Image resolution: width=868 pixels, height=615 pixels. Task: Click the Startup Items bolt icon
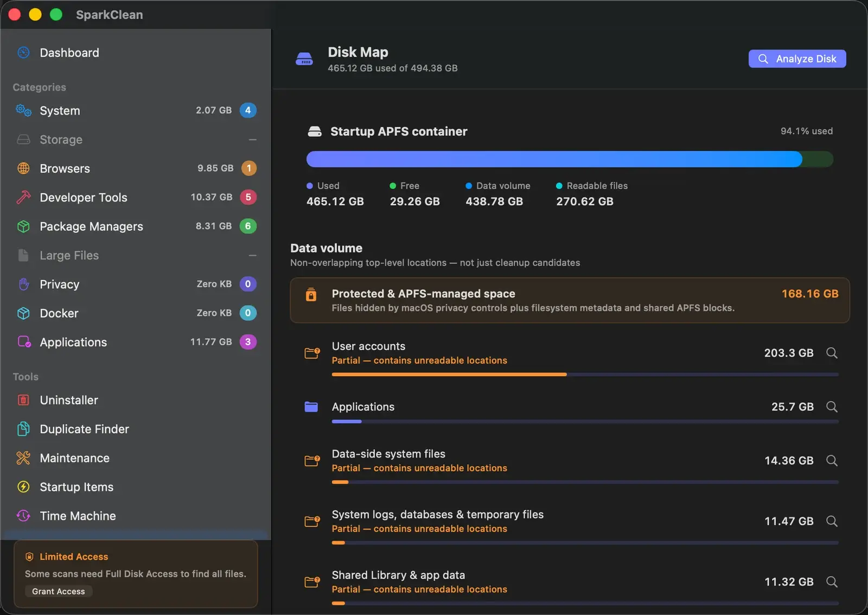23,487
